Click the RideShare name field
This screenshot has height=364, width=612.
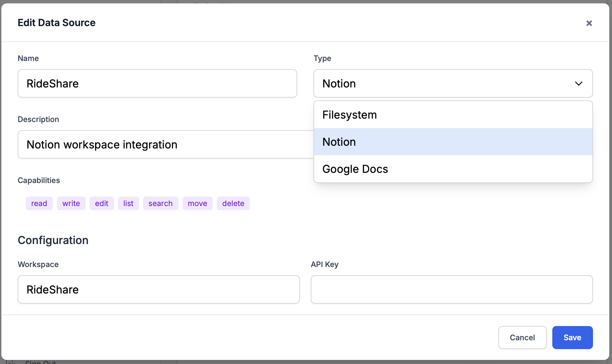pyautogui.click(x=157, y=83)
